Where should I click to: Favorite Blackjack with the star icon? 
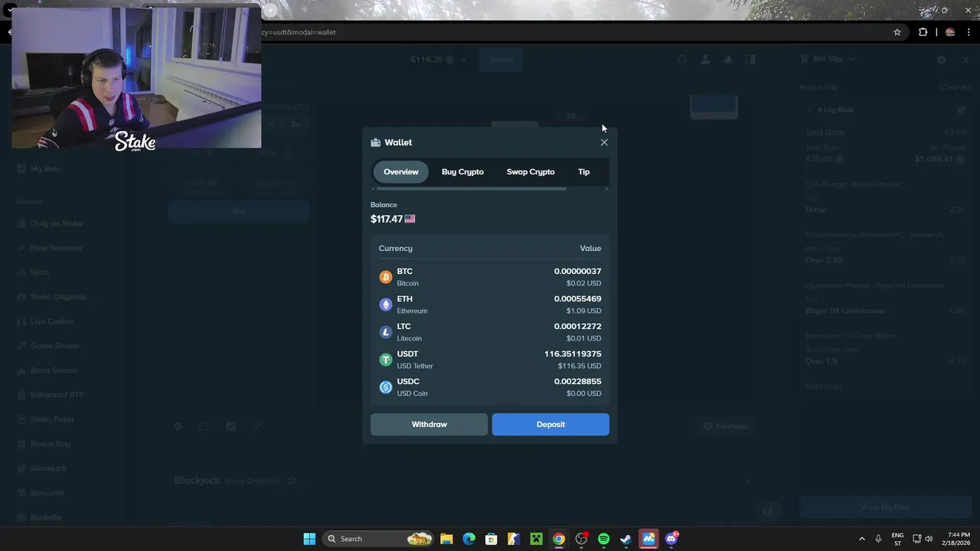[291, 481]
